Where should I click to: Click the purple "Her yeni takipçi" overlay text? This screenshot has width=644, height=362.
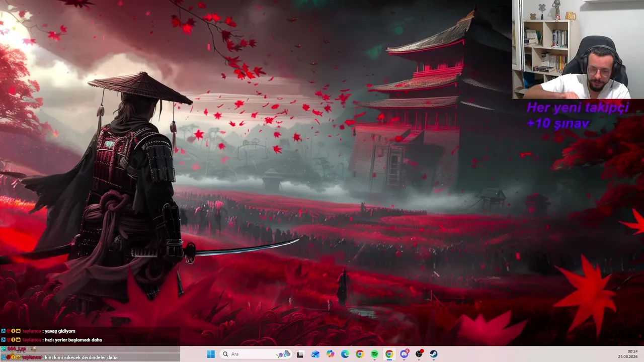tap(578, 107)
